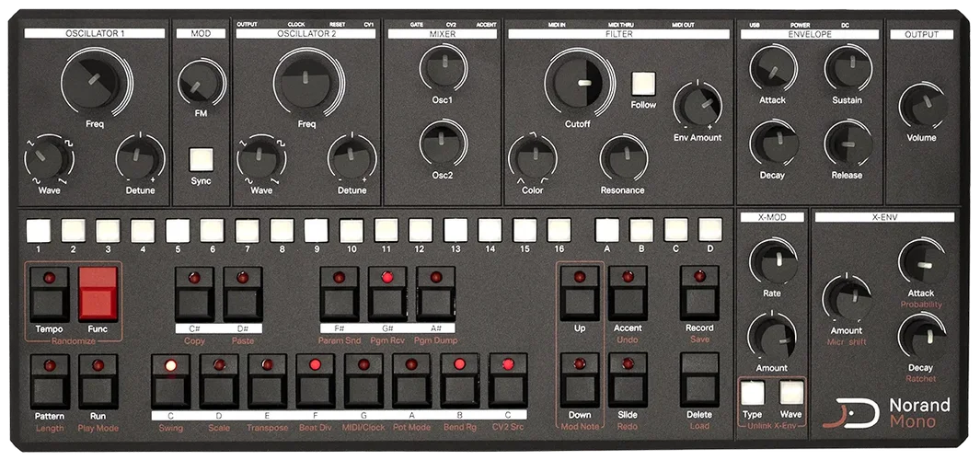
Task: Hit the A# Pgm Dump key
Action: point(435,293)
